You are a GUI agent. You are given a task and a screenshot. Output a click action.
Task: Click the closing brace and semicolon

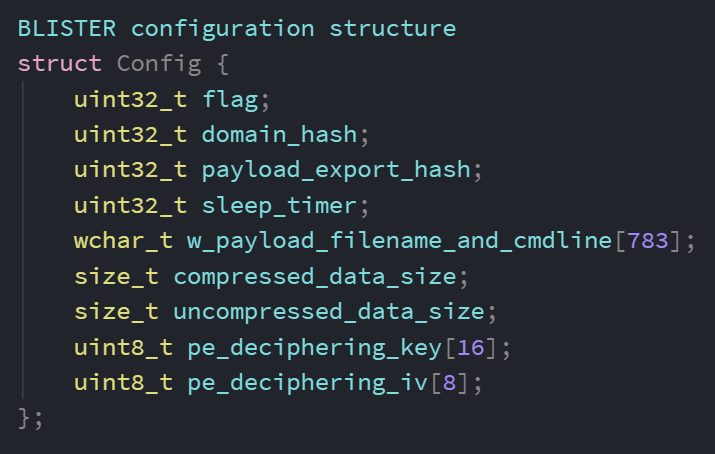(x=30, y=416)
